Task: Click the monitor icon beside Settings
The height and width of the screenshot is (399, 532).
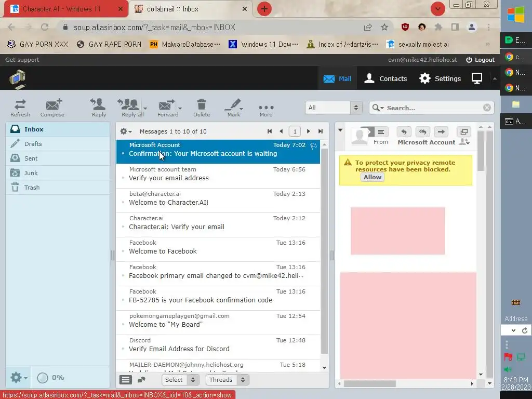Action: pos(477,78)
